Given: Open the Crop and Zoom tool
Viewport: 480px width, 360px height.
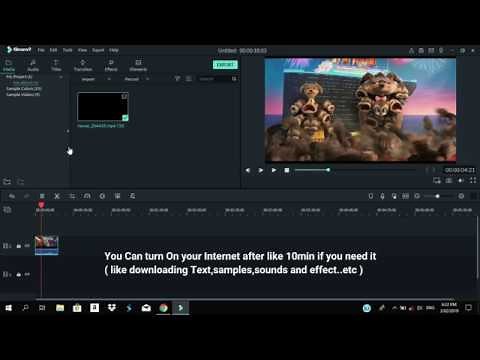Looking at the screenshot, I should pos(72,196).
